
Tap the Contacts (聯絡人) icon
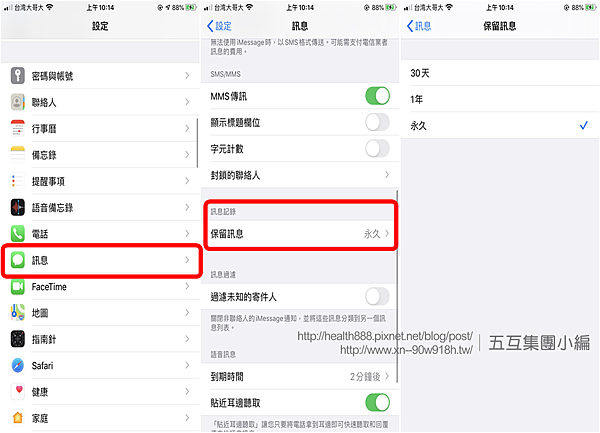click(x=18, y=102)
